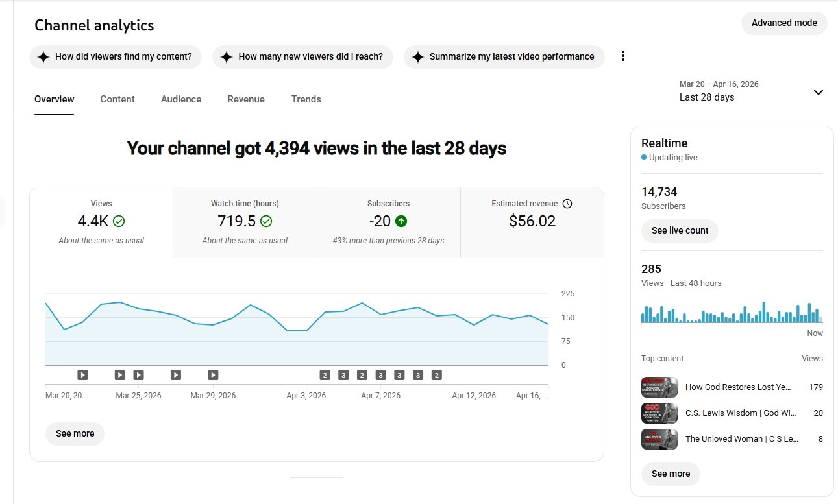
Task: Select the Watch time (hours) metric card
Action: (x=245, y=222)
